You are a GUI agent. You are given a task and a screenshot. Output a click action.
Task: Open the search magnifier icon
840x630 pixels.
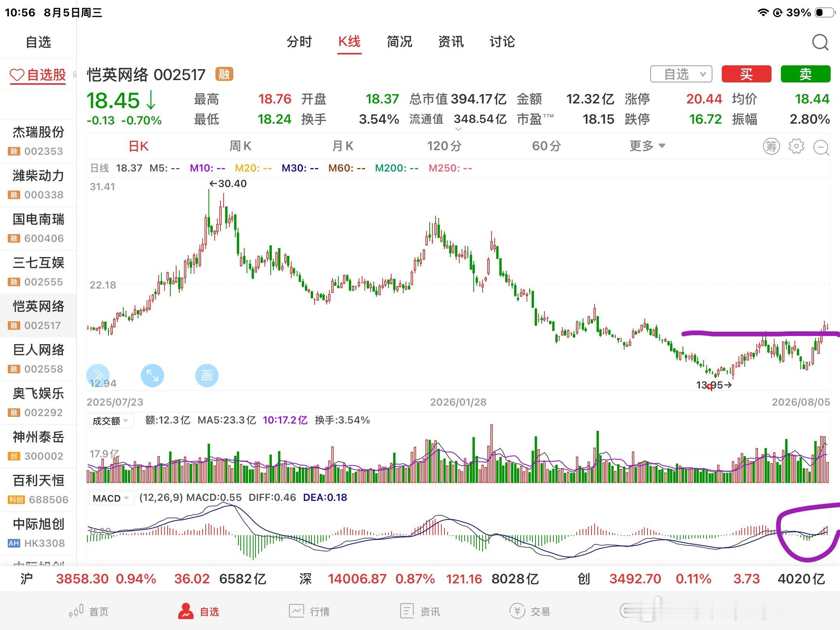(820, 42)
